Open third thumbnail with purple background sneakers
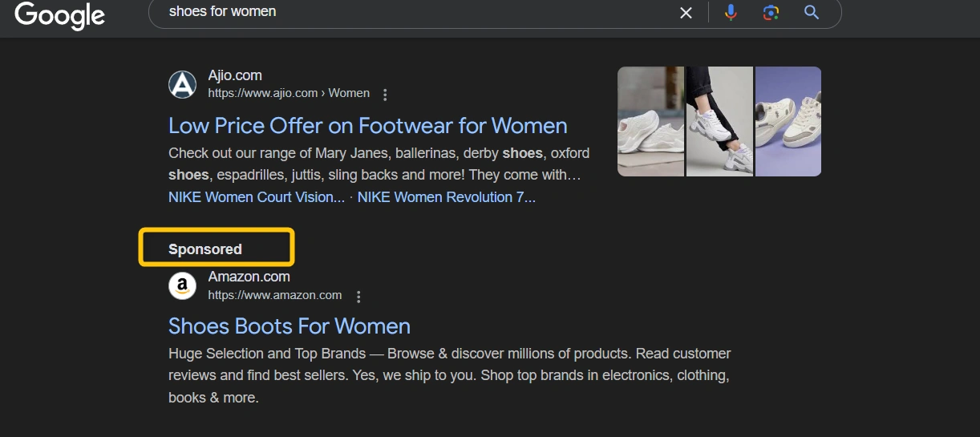This screenshot has width=980, height=437. point(788,121)
